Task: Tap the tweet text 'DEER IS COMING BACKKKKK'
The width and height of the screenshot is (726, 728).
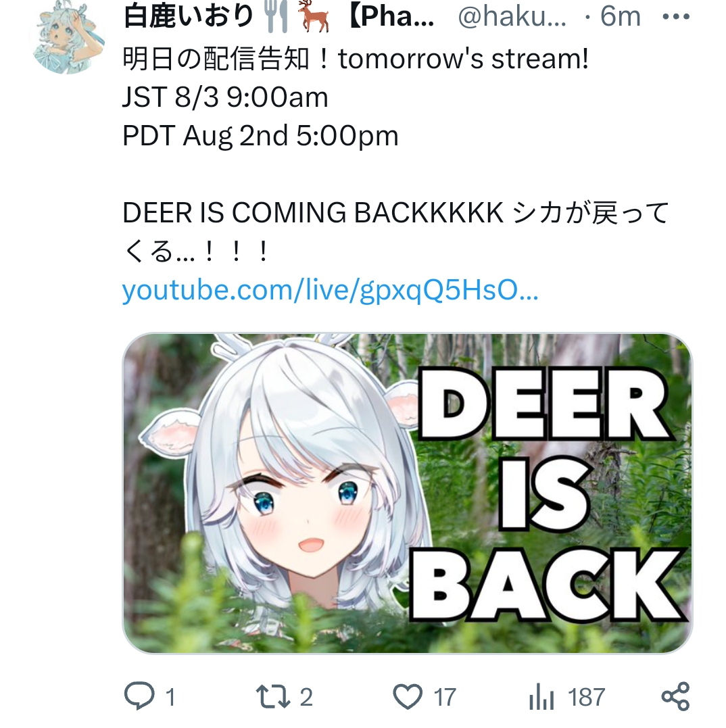Action: click(x=314, y=213)
